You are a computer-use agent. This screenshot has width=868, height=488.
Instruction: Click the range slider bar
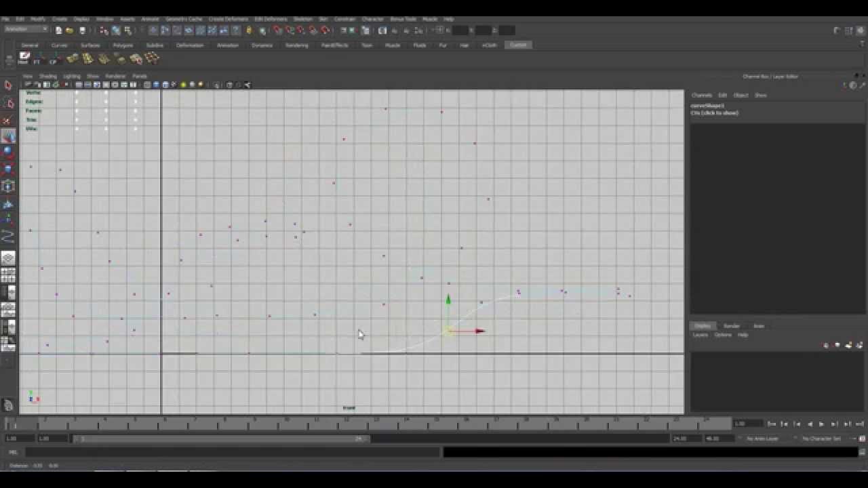(221, 439)
